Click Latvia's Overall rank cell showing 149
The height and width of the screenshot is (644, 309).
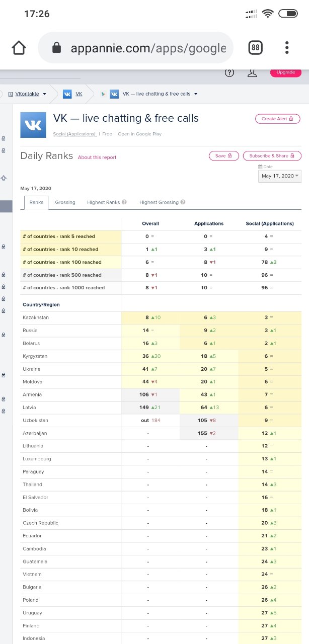coord(150,408)
